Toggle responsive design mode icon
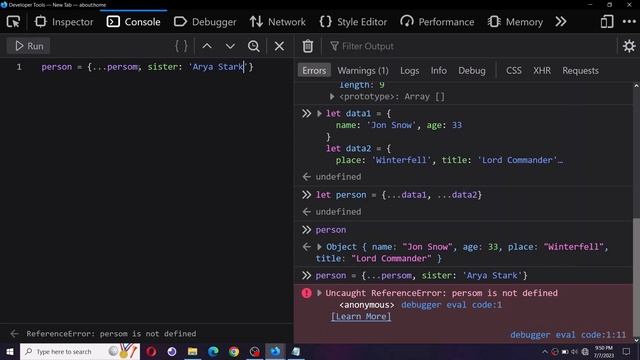Image resolution: width=640 pixels, height=360 pixels. [607, 22]
